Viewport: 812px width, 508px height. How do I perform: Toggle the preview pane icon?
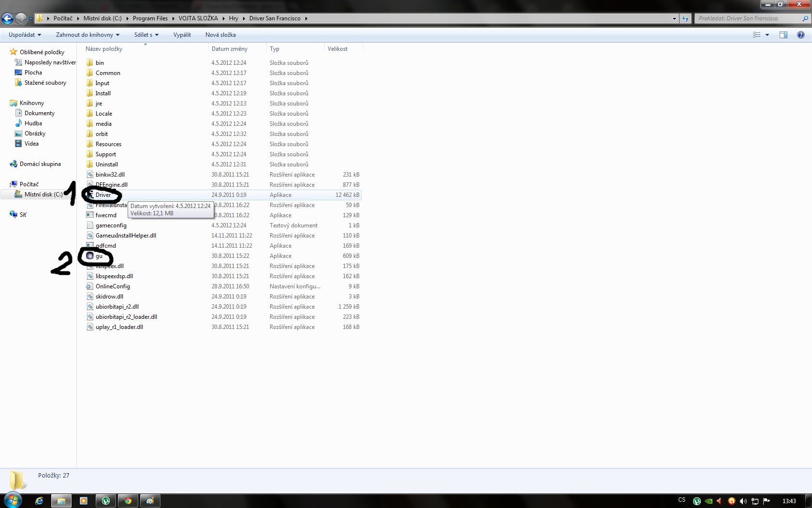coord(783,35)
